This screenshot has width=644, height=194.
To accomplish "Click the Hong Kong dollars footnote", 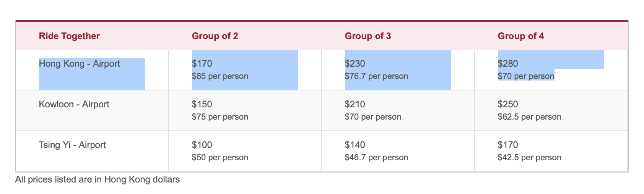I will (x=98, y=179).
